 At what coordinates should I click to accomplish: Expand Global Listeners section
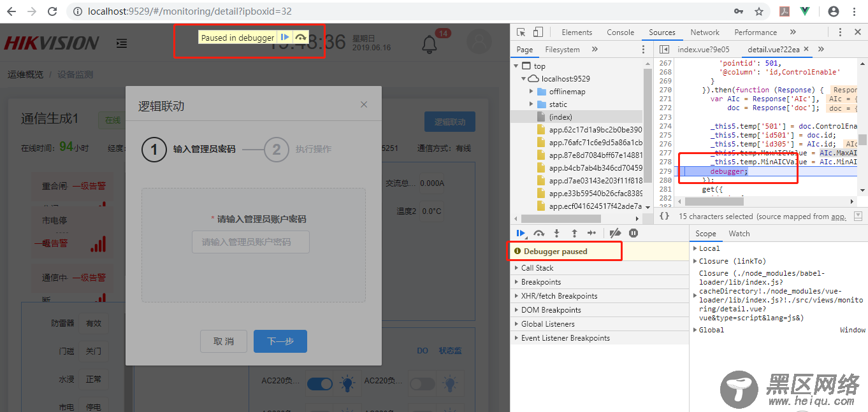point(599,324)
